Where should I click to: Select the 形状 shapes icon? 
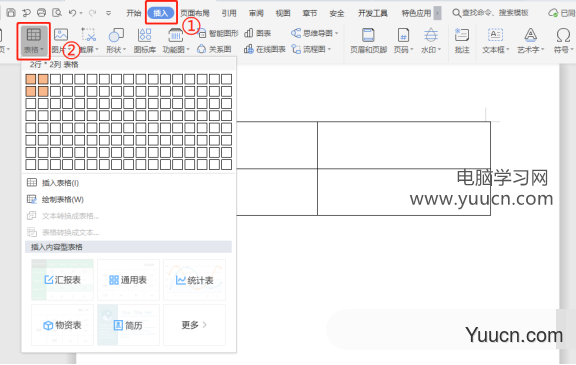click(116, 36)
